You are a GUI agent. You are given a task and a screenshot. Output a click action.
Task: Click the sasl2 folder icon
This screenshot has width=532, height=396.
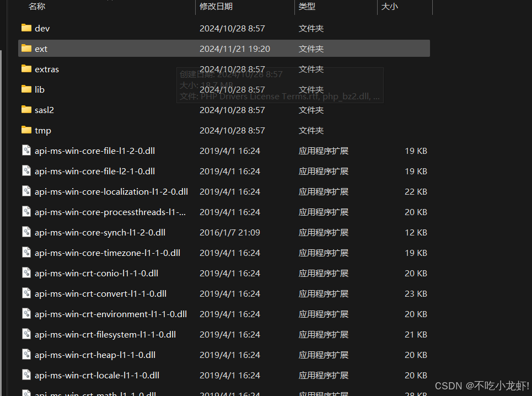[26, 110]
